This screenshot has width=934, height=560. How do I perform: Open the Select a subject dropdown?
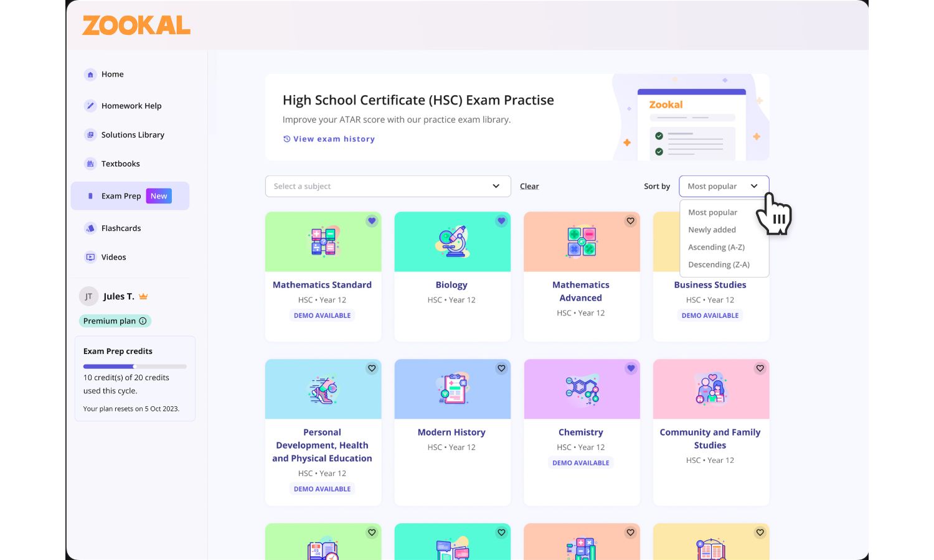coord(387,186)
